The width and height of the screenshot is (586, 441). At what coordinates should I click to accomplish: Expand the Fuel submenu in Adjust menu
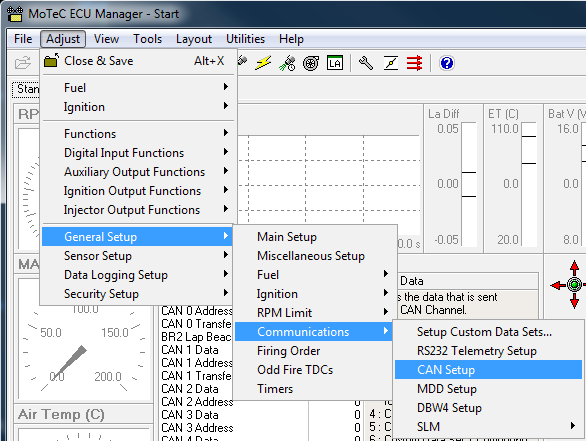pyautogui.click(x=138, y=88)
